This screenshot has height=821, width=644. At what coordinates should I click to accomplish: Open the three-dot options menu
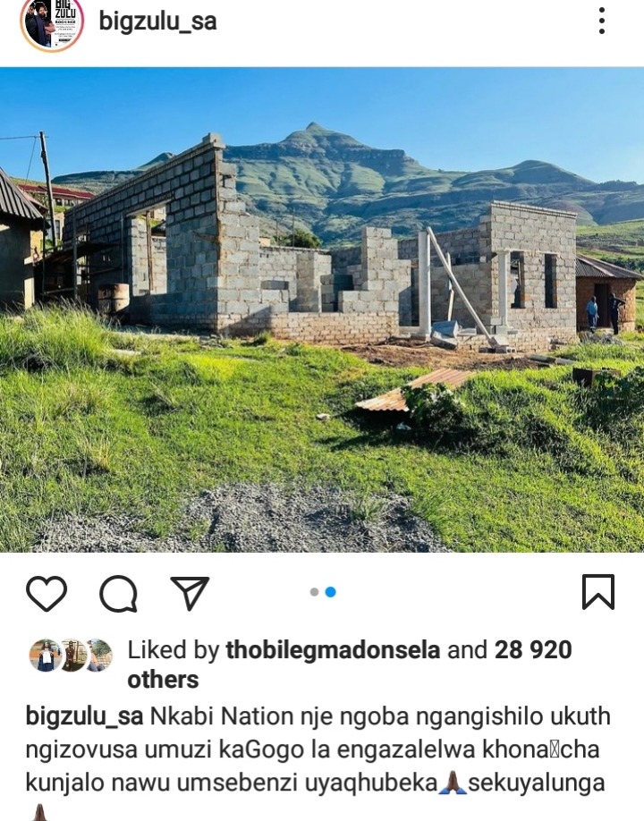(x=602, y=21)
